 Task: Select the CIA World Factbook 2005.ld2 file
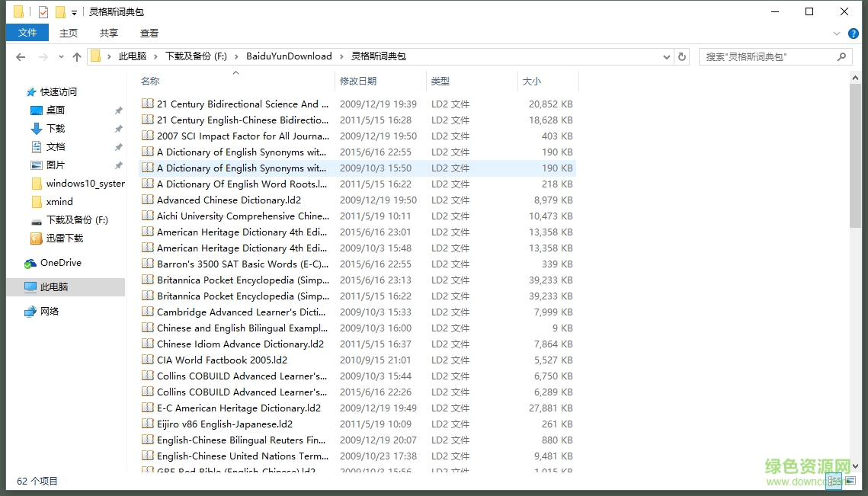tap(222, 360)
